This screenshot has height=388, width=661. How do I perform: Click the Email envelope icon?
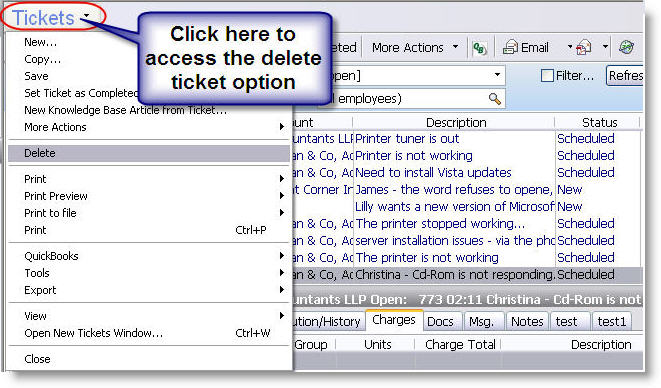click(x=511, y=47)
